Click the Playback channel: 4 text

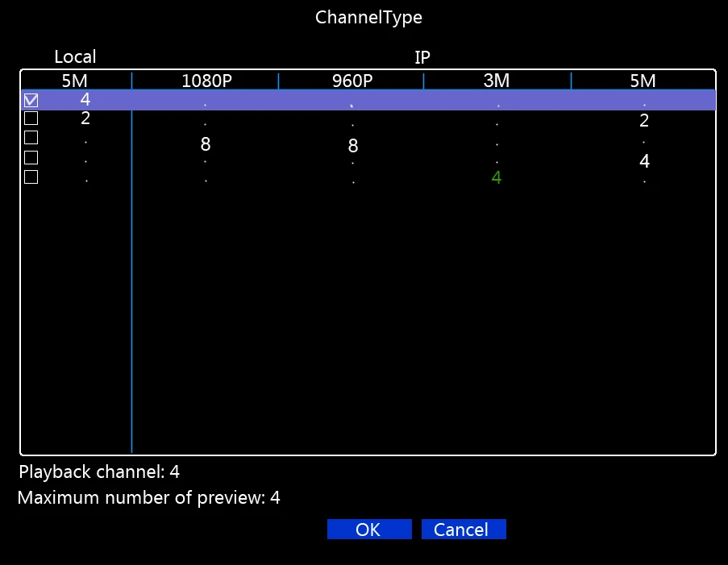pyautogui.click(x=99, y=472)
